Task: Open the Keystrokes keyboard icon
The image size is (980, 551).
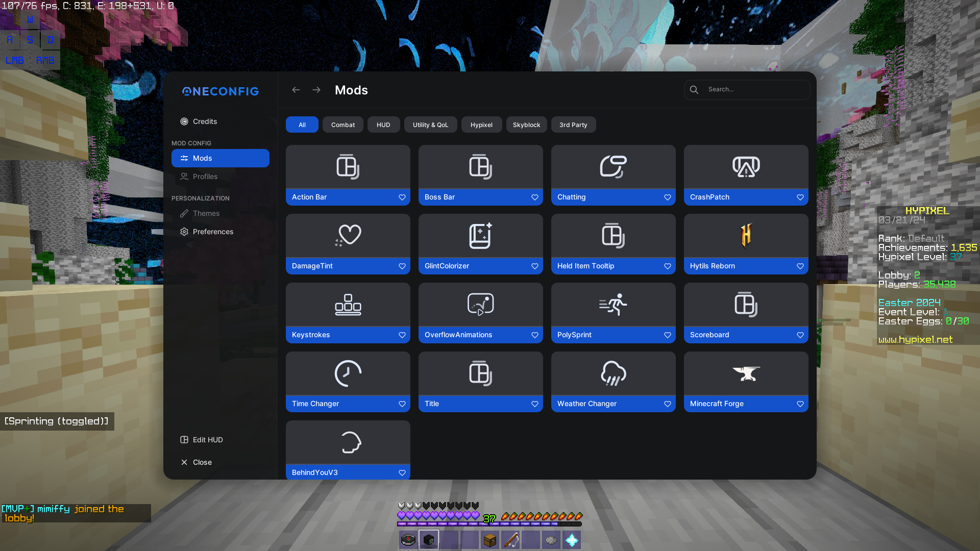Action: point(348,305)
